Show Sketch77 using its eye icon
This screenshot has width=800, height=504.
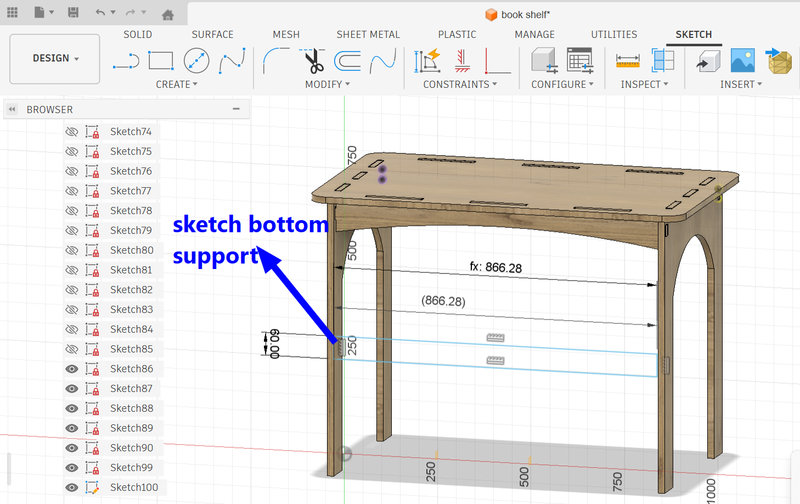pos(72,191)
